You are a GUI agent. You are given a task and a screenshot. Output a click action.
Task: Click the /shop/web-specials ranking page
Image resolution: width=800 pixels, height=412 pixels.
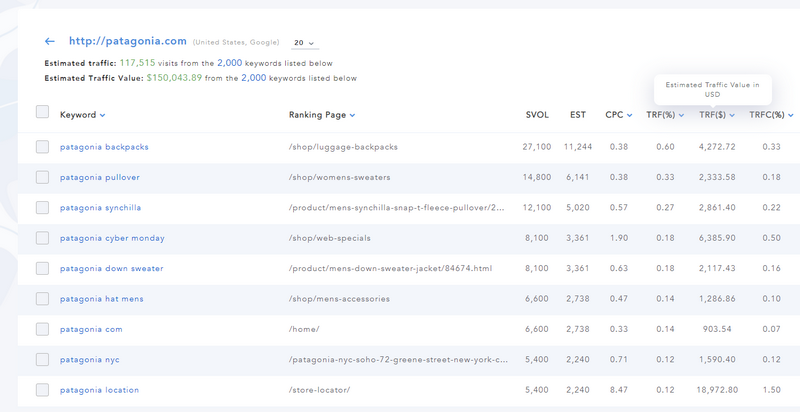click(x=330, y=238)
